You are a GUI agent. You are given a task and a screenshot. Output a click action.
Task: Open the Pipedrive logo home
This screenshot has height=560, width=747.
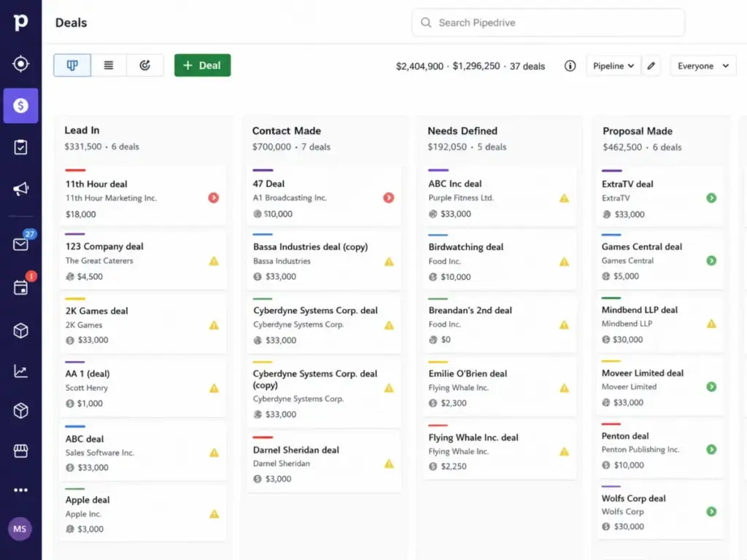(x=20, y=22)
